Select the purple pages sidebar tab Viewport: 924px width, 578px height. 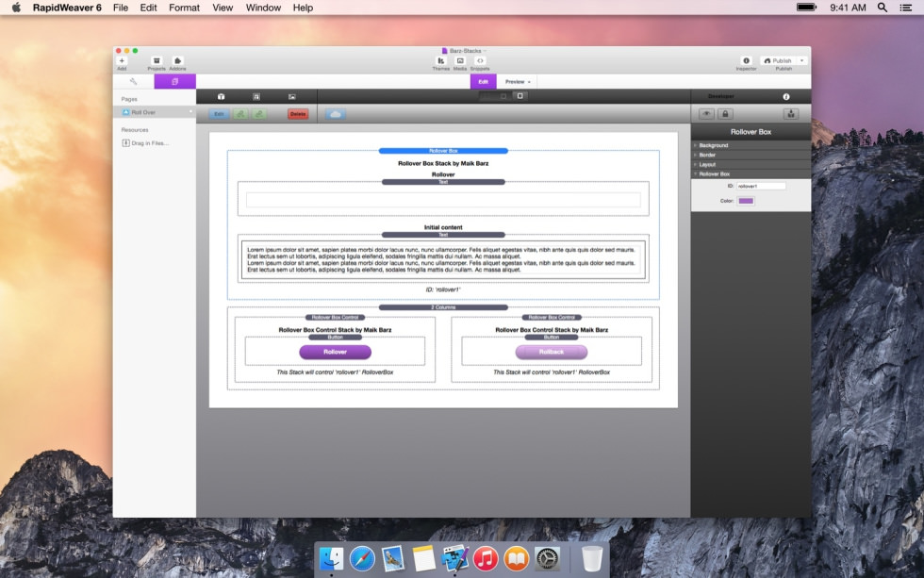tap(174, 81)
